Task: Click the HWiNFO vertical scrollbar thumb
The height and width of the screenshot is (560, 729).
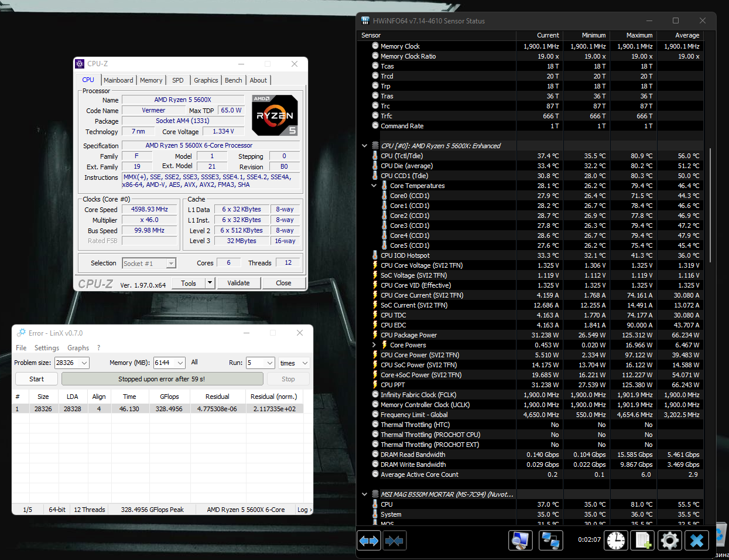Action: point(710,205)
